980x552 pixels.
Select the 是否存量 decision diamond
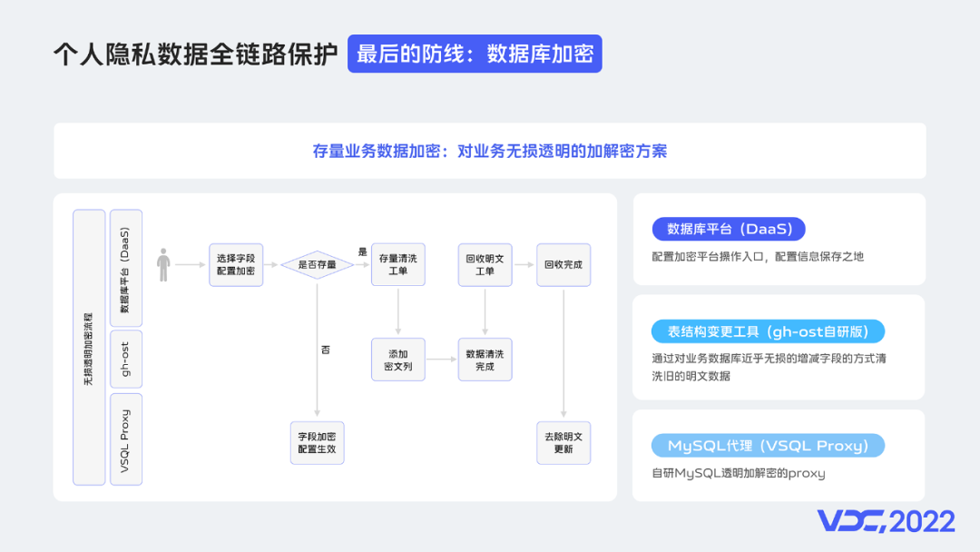pyautogui.click(x=317, y=265)
